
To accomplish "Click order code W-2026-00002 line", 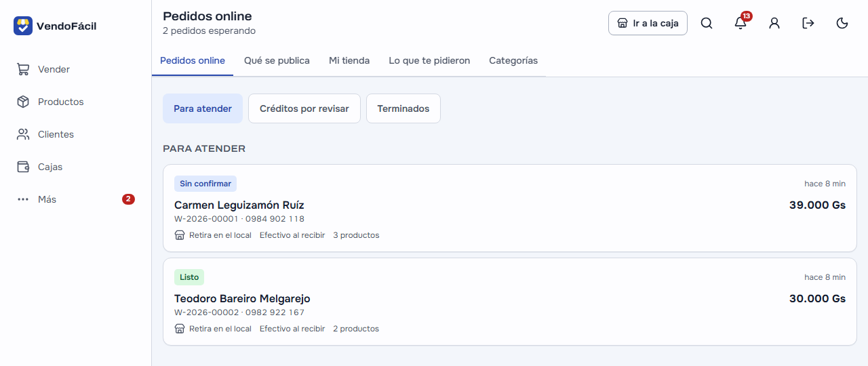I will [239, 312].
